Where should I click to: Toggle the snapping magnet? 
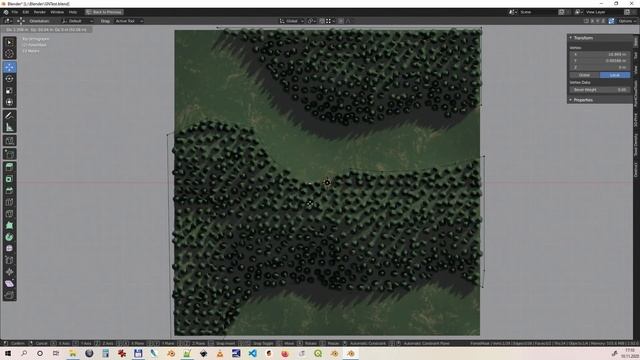pyautogui.click(x=322, y=21)
